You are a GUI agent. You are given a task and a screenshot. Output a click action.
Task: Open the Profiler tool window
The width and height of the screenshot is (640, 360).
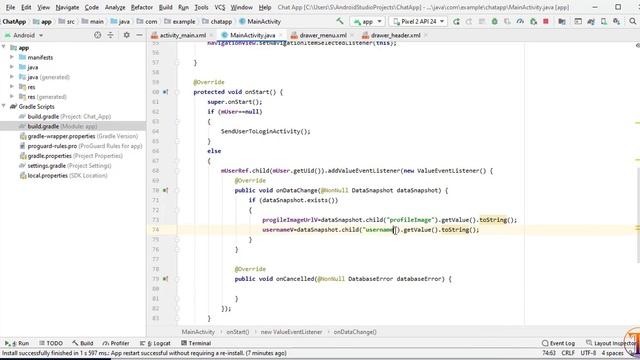coord(116,343)
